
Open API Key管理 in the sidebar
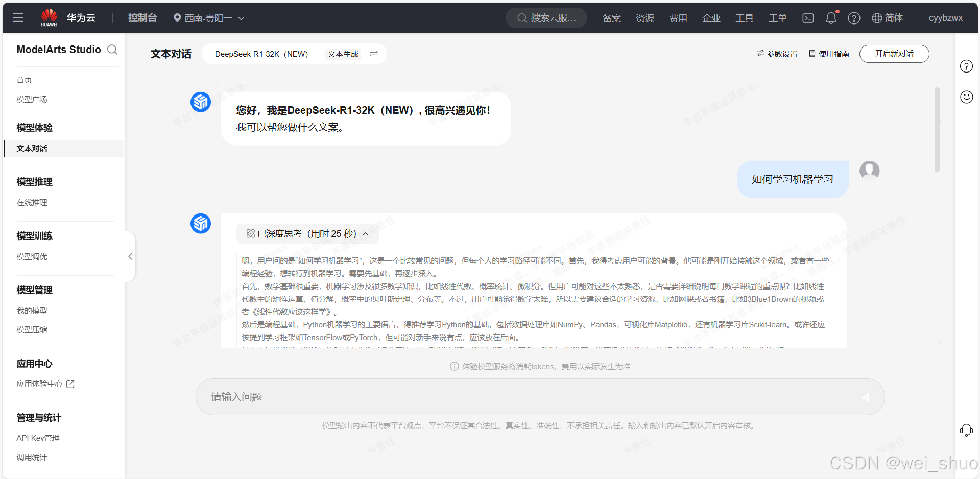tap(38, 438)
